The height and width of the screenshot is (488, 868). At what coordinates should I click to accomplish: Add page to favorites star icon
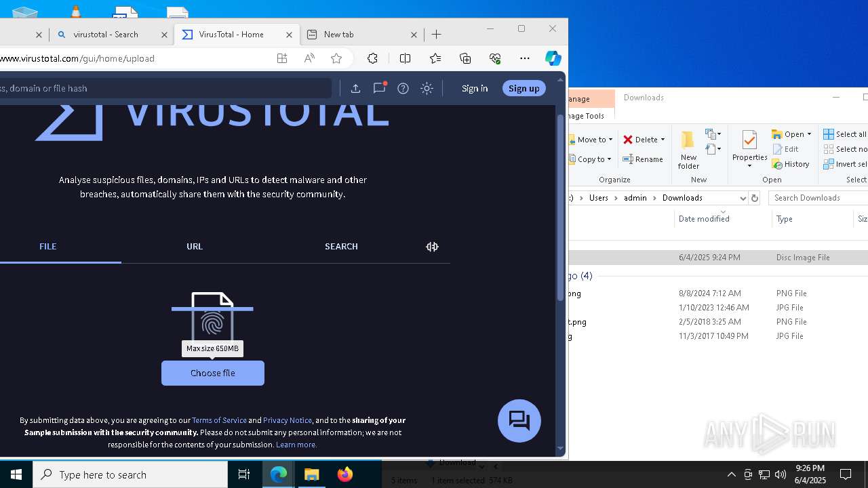[x=336, y=58]
